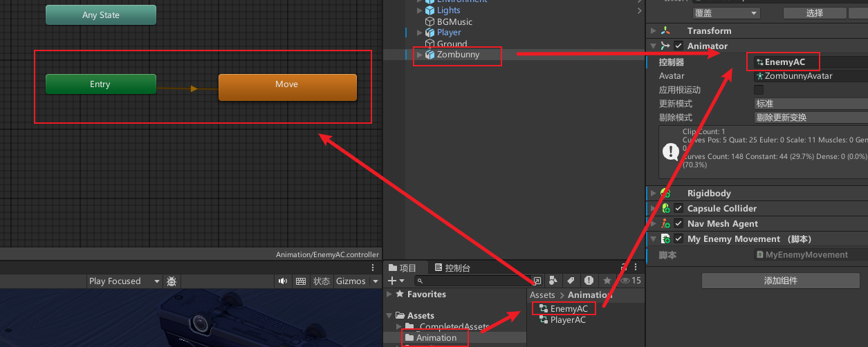Enable the 应用根运动 checkbox
The image size is (868, 347).
759,90
